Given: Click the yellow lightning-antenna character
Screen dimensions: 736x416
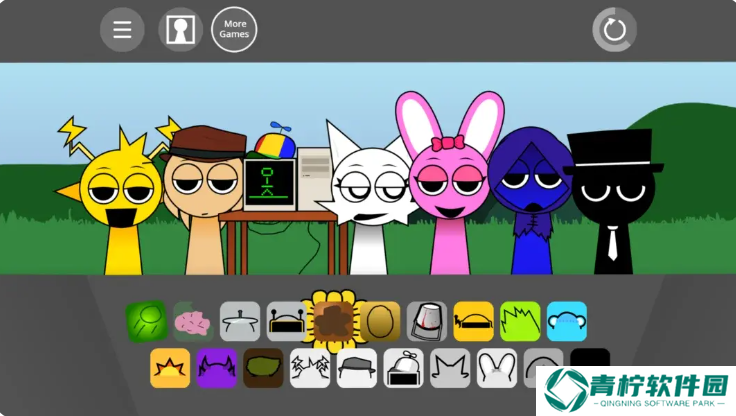Looking at the screenshot, I should pos(120,197).
